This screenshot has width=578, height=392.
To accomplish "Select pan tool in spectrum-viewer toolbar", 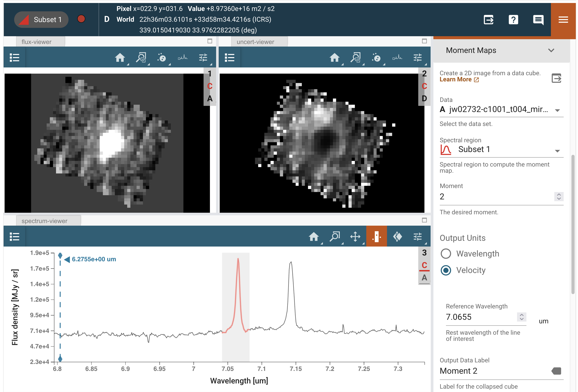I will click(x=355, y=236).
